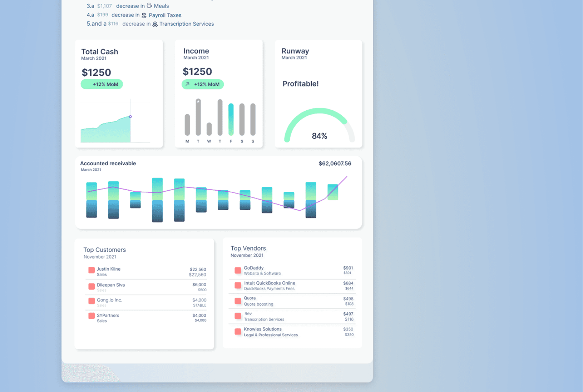This screenshot has height=392, width=583.
Task: Select the red square beside Knowles Solutions
Action: click(238, 332)
